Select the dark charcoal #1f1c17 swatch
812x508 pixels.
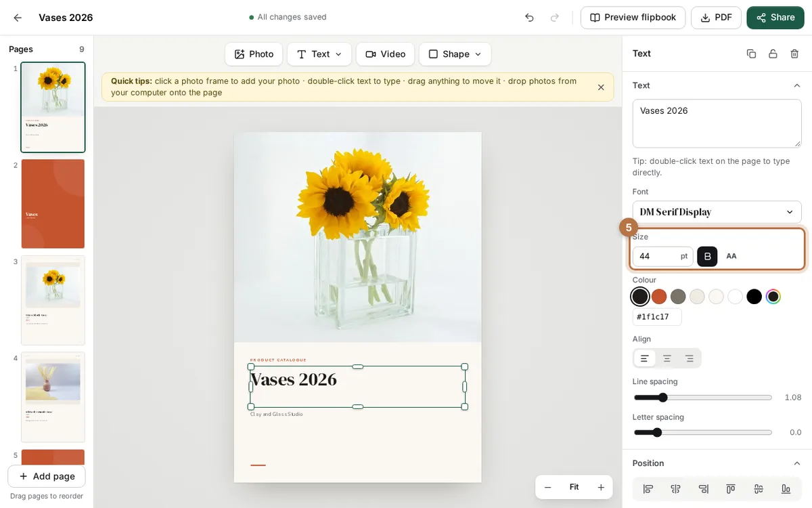640,297
